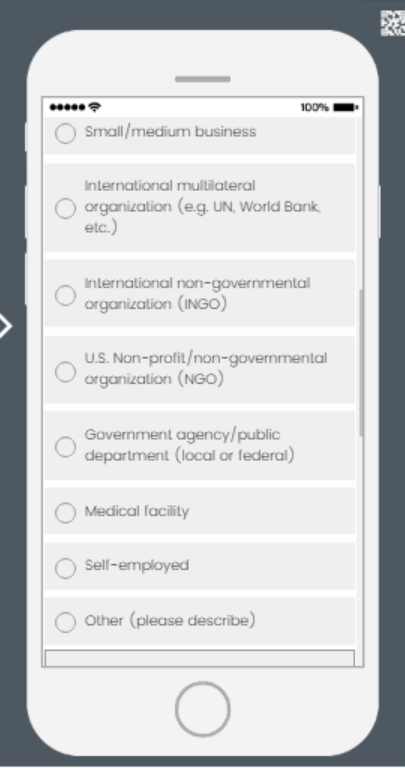The height and width of the screenshot is (768, 405).
Task: Click the QR code icon
Action: (x=393, y=23)
